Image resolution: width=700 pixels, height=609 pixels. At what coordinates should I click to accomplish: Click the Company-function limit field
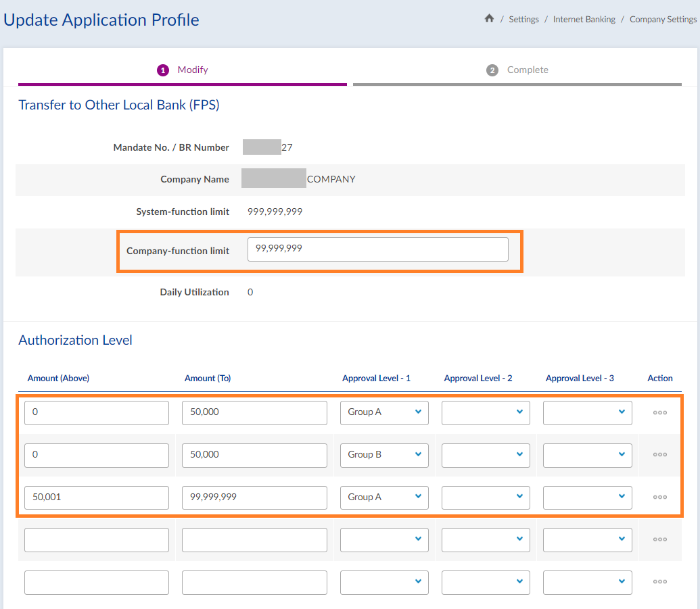(377, 249)
